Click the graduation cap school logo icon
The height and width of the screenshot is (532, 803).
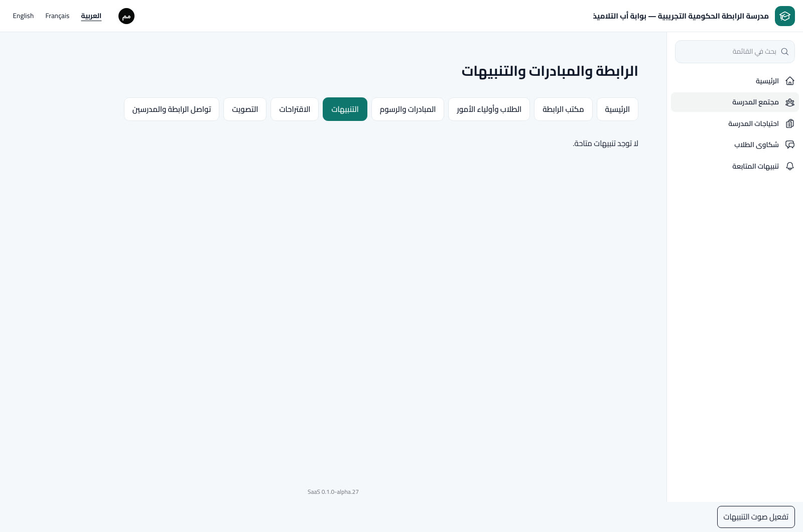tap(785, 16)
